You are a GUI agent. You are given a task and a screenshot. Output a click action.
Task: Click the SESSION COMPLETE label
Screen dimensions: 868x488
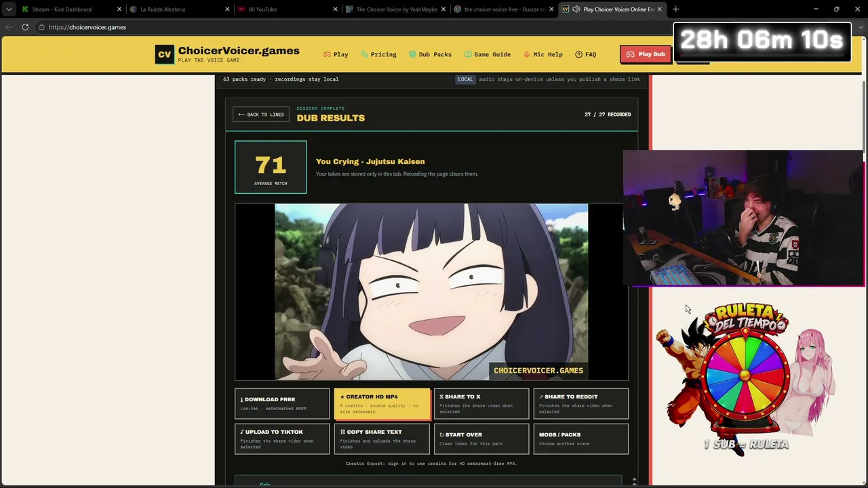tap(321, 108)
